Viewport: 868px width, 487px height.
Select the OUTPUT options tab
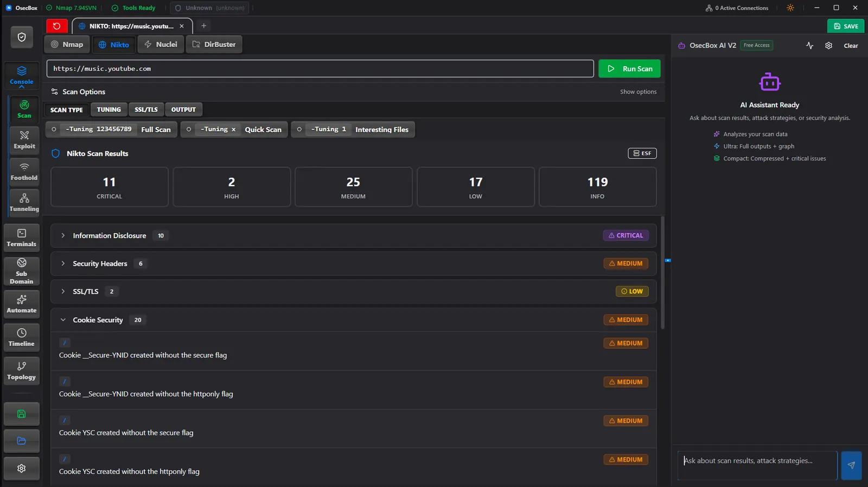pyautogui.click(x=183, y=110)
